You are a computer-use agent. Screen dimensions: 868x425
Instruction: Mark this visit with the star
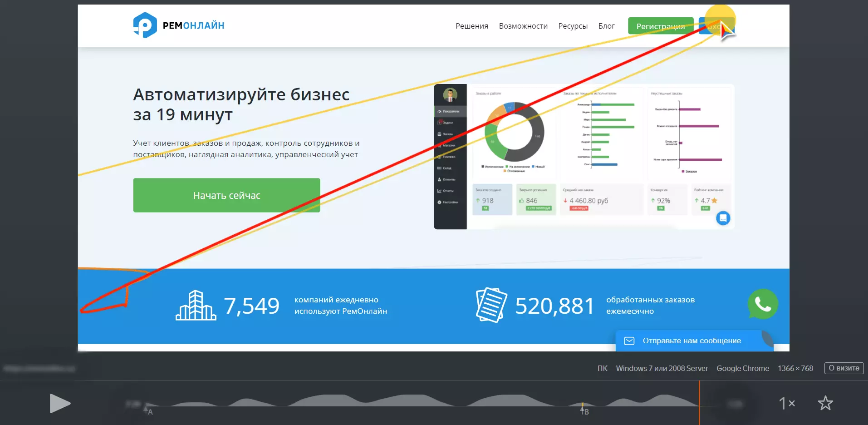coord(825,403)
